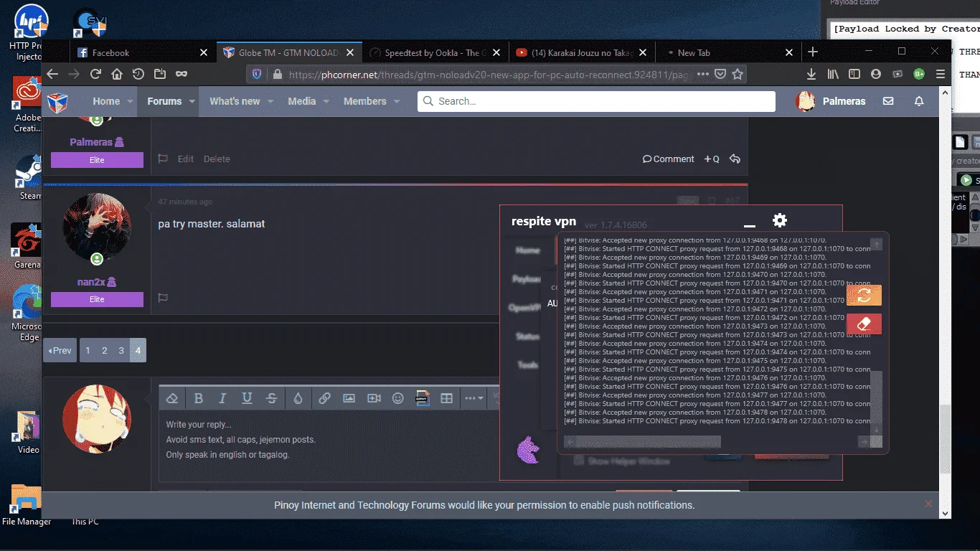Open the Tools section in respite vpn

pyautogui.click(x=528, y=365)
